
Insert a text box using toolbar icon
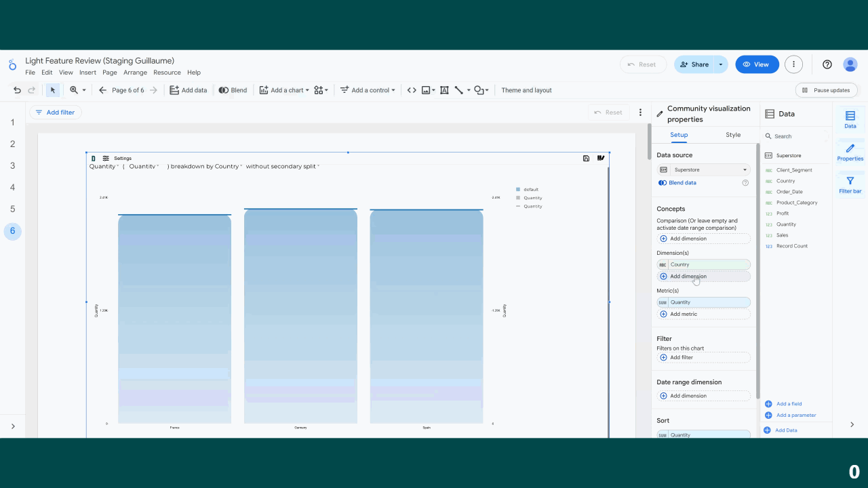point(445,90)
